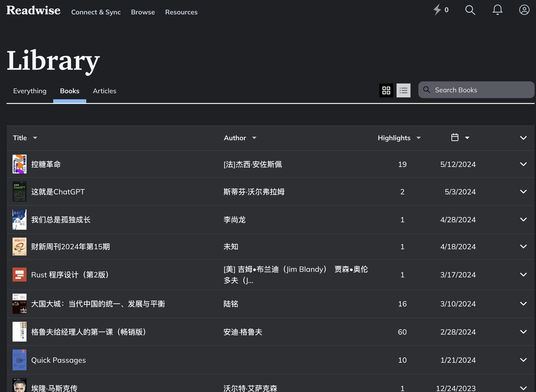Expand the 我们总是孤独成长 row chevron
Image resolution: width=536 pixels, height=392 pixels.
pos(523,219)
